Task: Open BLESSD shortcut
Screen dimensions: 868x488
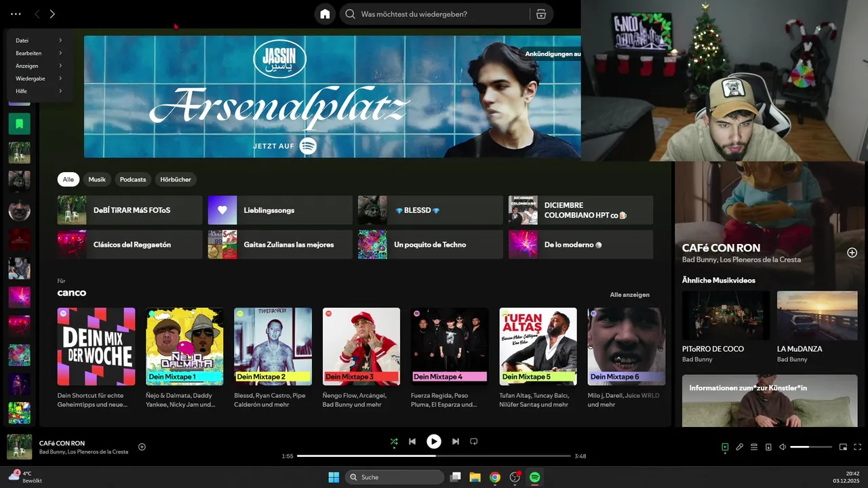Action: coord(431,210)
